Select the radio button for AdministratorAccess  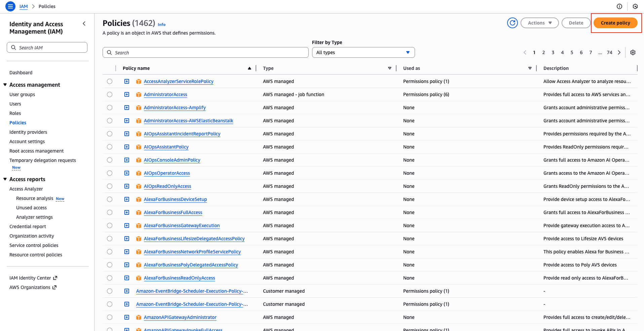click(110, 94)
